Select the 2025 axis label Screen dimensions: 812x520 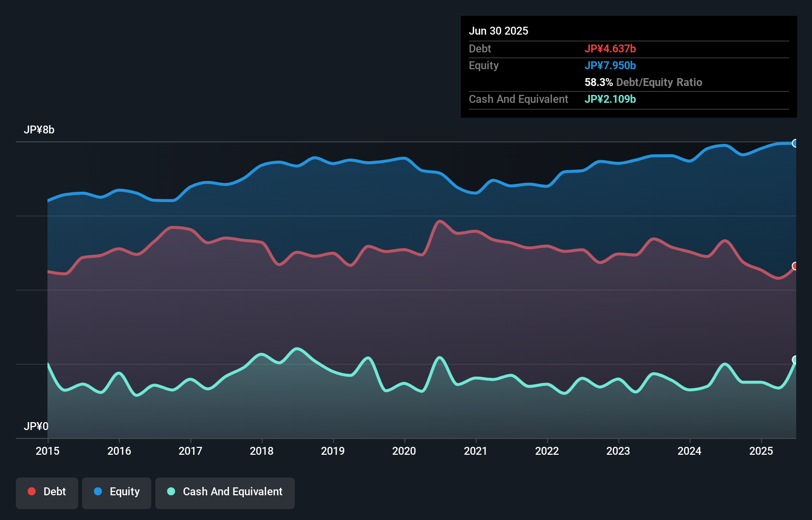(x=761, y=451)
